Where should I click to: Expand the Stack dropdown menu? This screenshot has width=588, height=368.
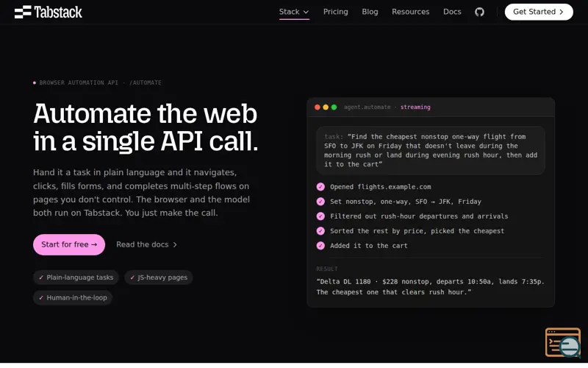point(294,12)
